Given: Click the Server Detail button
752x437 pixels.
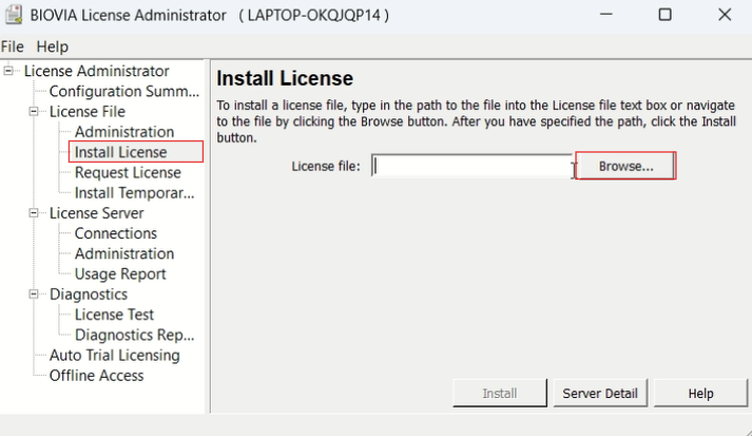Looking at the screenshot, I should [600, 393].
